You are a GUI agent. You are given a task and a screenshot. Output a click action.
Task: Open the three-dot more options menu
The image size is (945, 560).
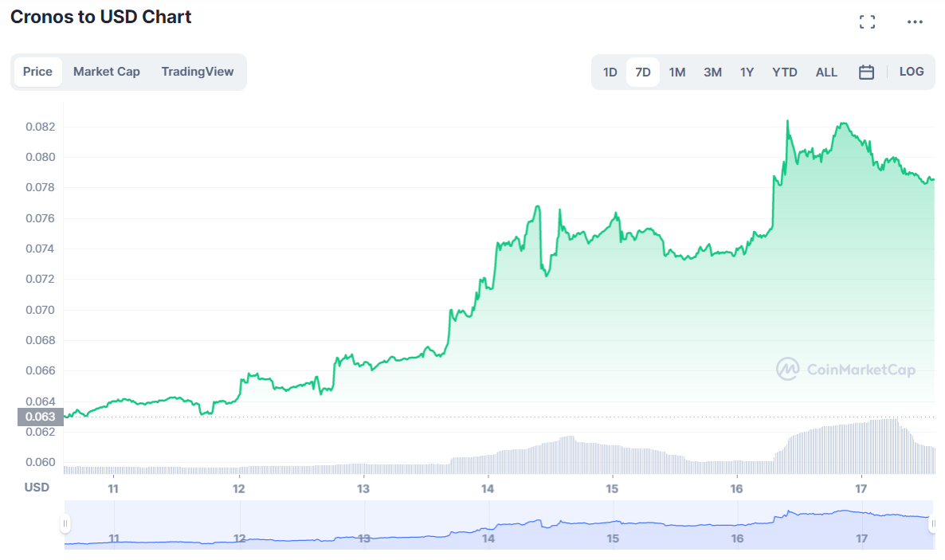click(x=915, y=22)
